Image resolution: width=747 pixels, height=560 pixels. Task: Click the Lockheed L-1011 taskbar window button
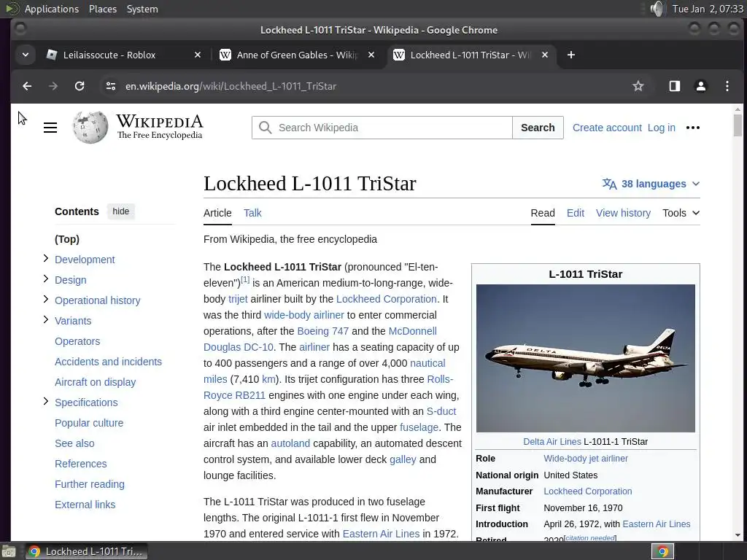coord(86,551)
